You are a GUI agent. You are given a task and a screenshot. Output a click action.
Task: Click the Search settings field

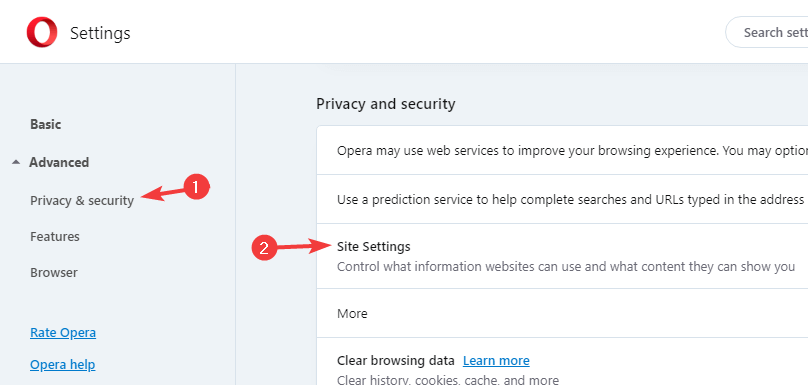[767, 32]
